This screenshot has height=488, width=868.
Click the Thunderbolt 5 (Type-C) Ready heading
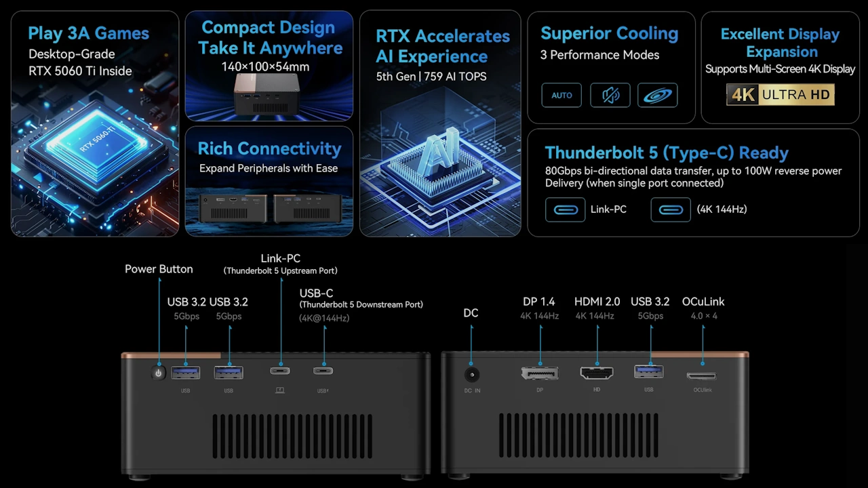point(666,152)
